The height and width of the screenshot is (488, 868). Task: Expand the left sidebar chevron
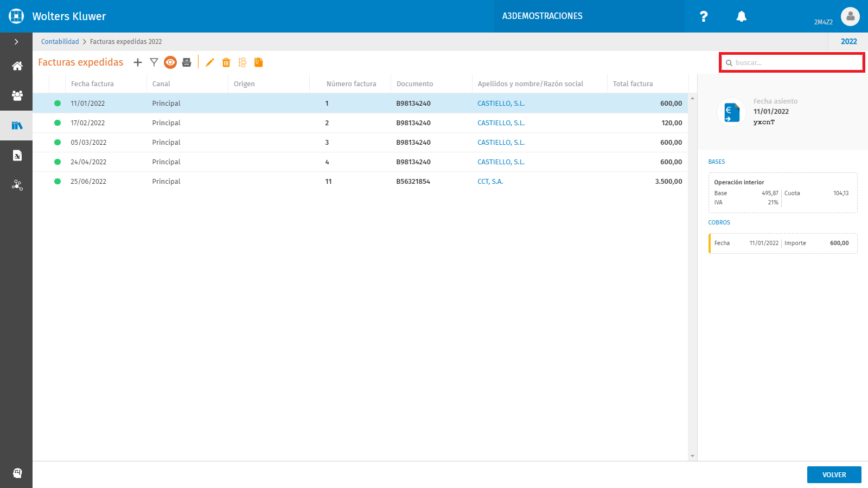[16, 42]
